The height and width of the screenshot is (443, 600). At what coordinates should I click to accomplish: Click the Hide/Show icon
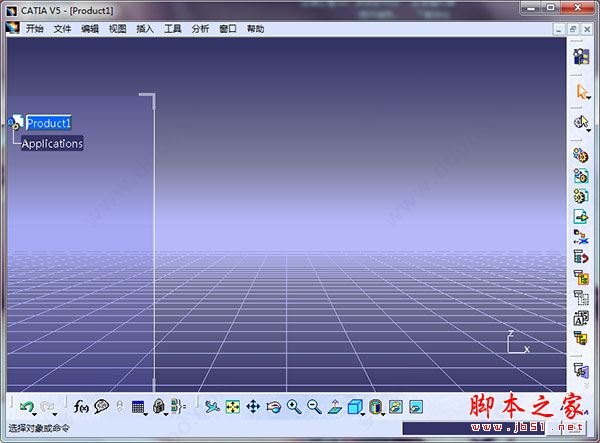pyautogui.click(x=396, y=407)
